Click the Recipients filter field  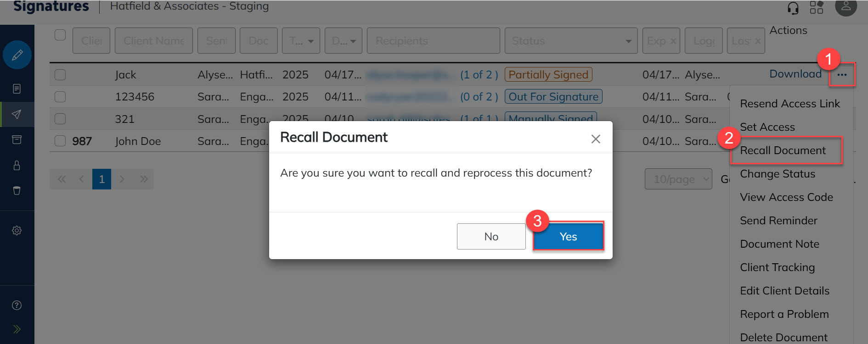tap(433, 41)
